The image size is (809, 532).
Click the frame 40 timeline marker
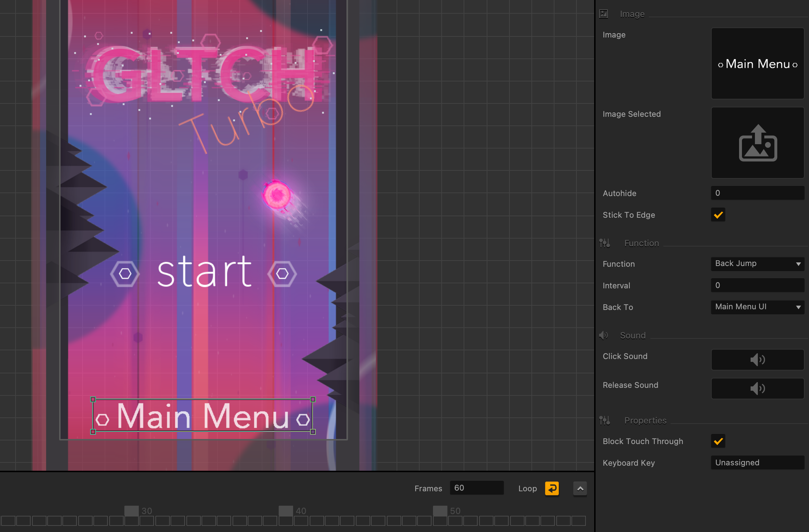(286, 511)
